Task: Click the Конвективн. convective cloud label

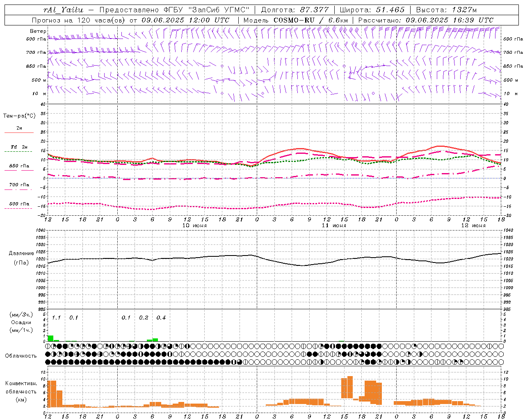Action: (x=21, y=383)
